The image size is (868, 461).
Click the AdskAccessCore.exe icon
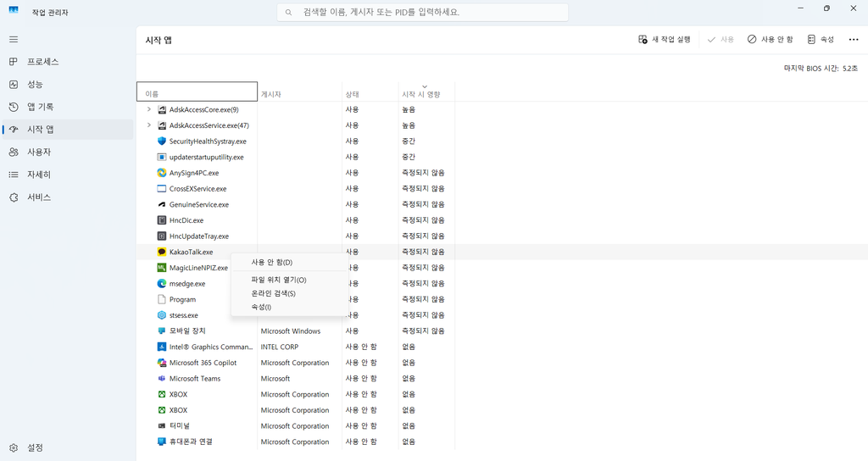(162, 109)
